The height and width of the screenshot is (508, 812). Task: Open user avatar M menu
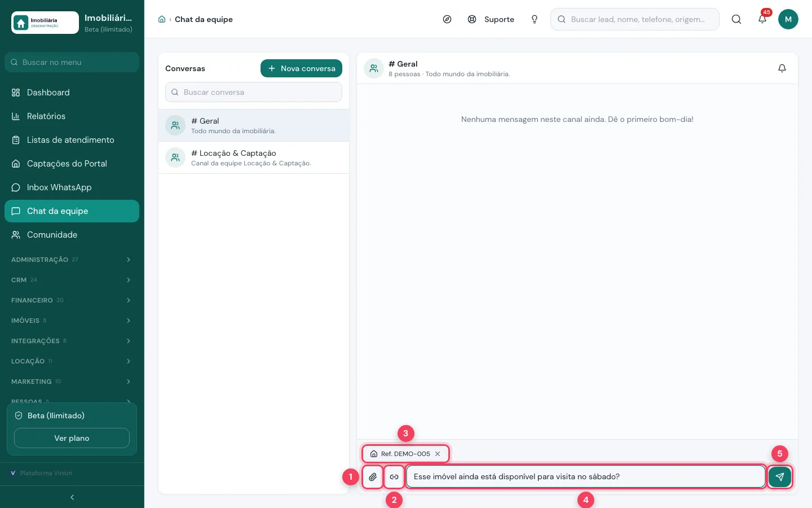pos(788,19)
